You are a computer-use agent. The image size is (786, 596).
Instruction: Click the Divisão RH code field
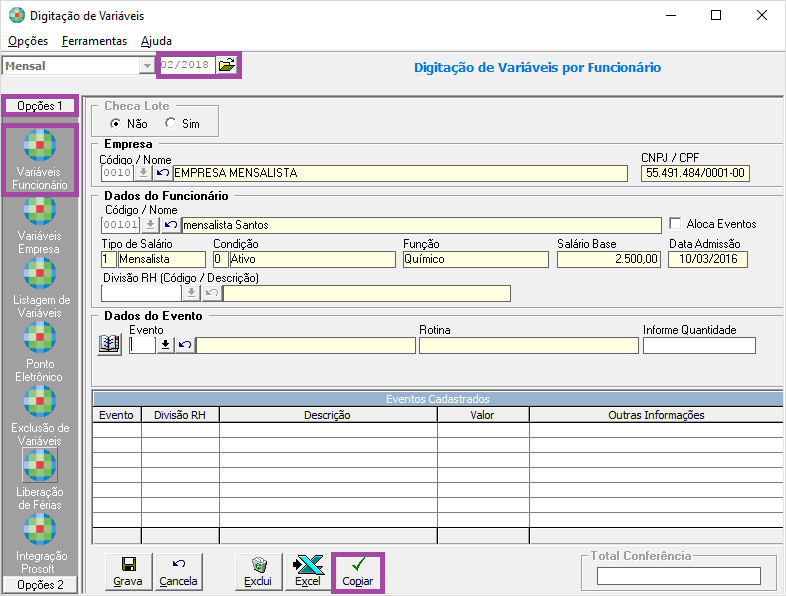pos(141,293)
